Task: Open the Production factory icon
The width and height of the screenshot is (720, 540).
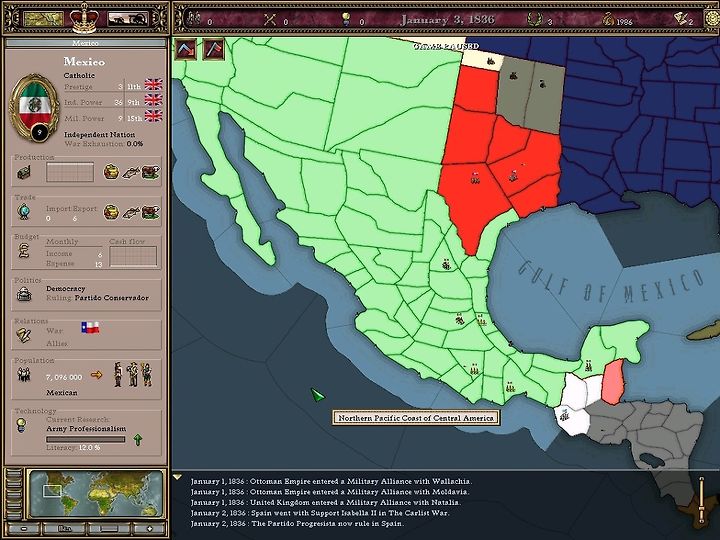Action: click(24, 173)
